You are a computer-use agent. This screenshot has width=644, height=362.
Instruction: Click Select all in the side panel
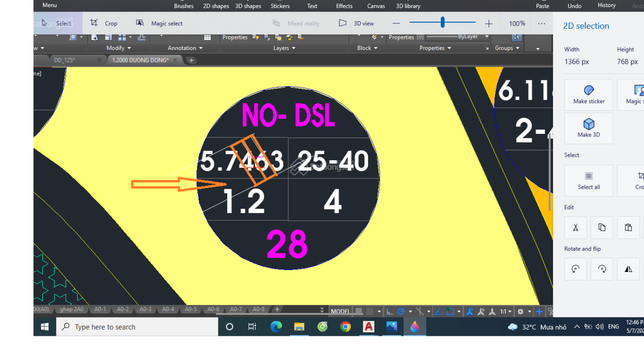588,180
